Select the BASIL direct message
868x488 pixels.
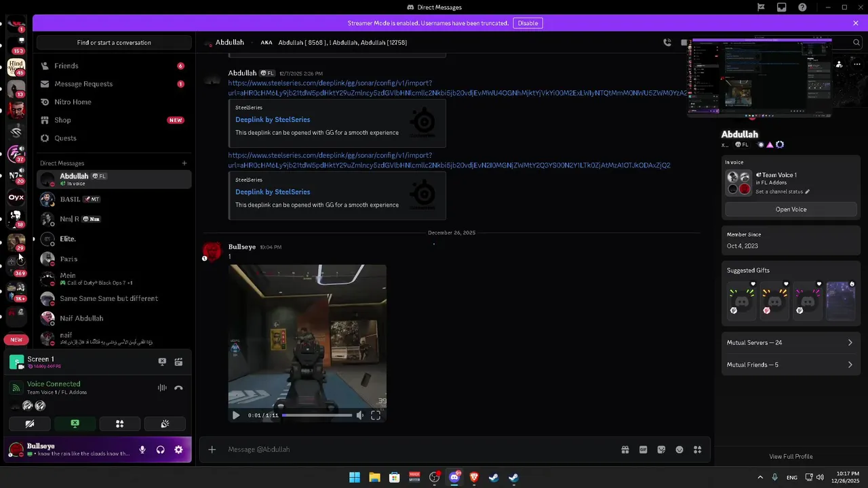(114, 199)
